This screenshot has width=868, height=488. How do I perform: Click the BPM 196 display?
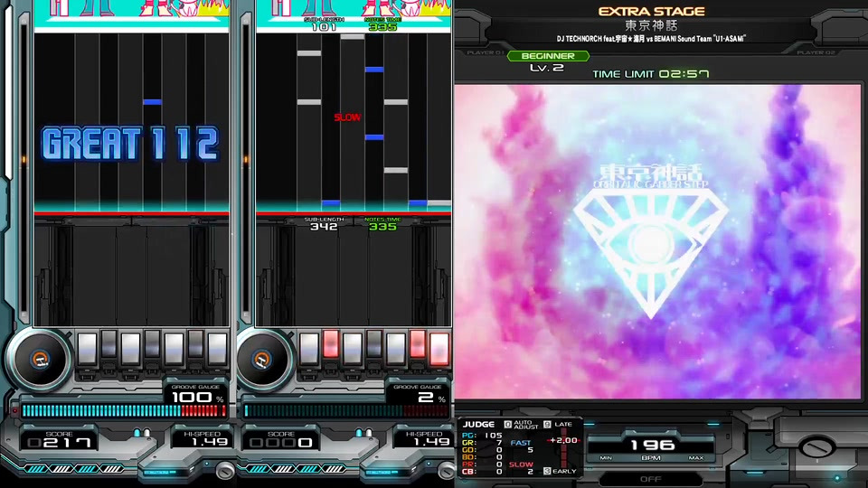[x=652, y=445]
